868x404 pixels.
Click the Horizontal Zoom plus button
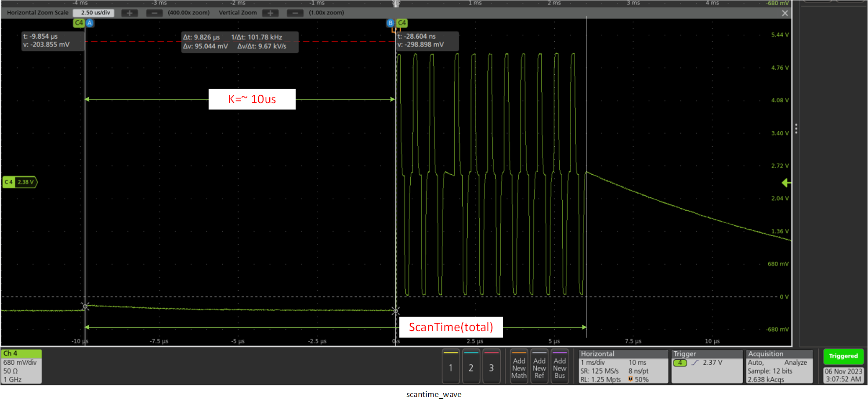130,13
